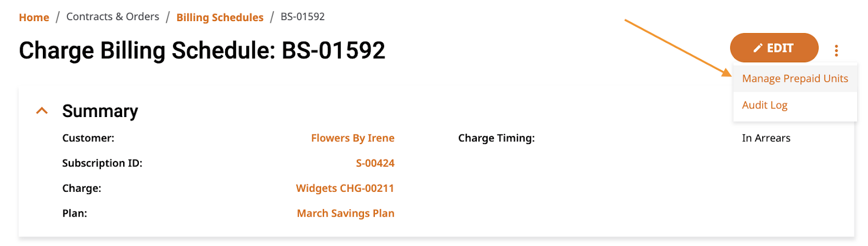Open customer Flowers By Irene

[x=353, y=138]
